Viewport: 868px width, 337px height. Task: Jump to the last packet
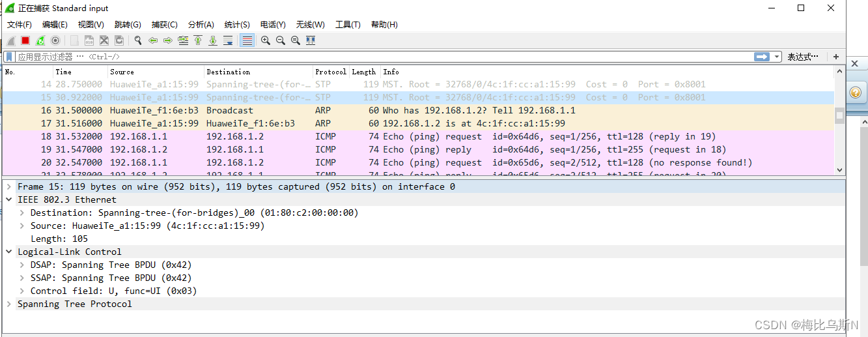[x=213, y=40]
